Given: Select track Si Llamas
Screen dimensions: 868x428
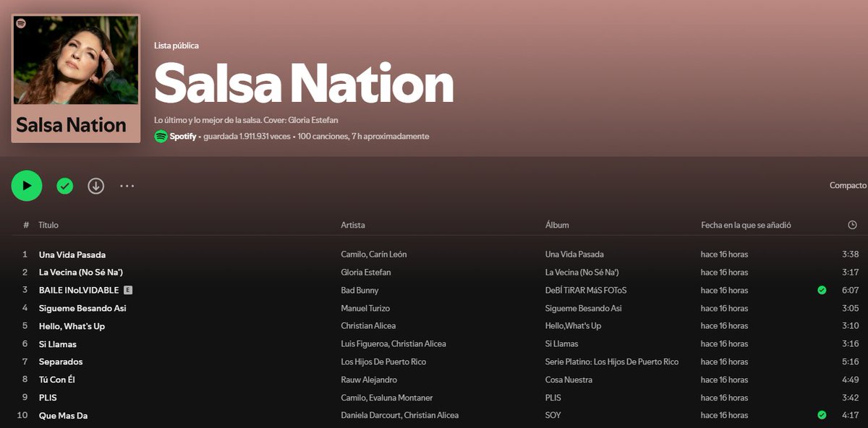Looking at the screenshot, I should coord(58,344).
